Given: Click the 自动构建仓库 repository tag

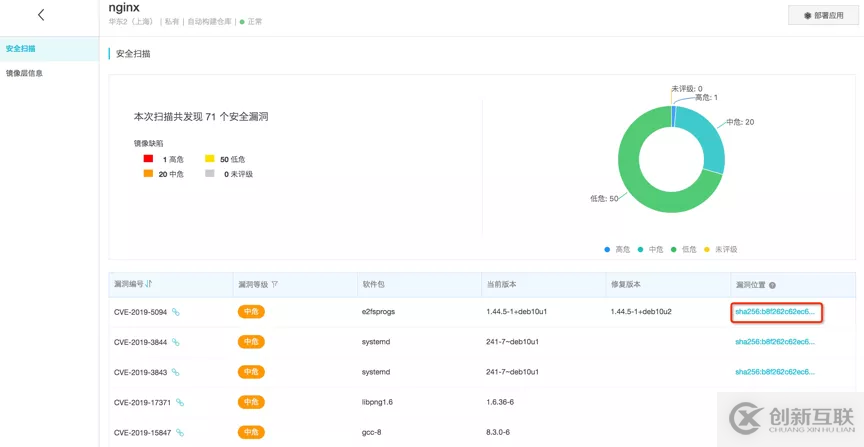Looking at the screenshot, I should coord(209,22).
